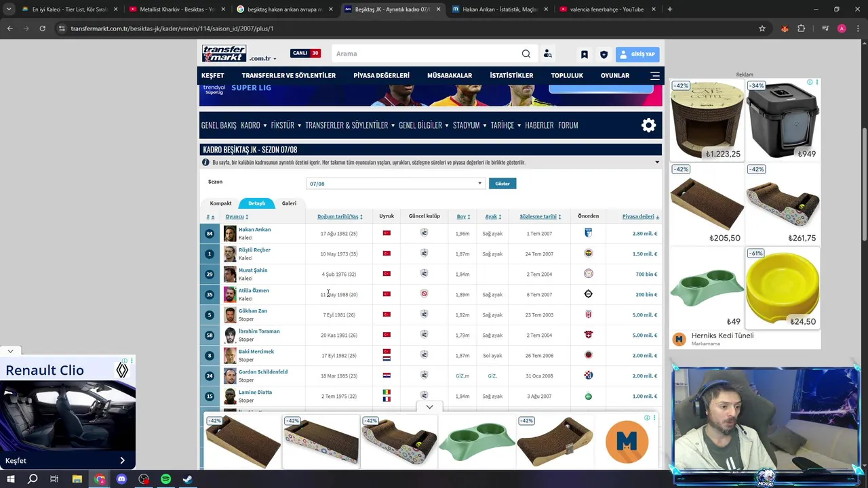This screenshot has height=488, width=868.
Task: Click CANLI live scores badge
Action: 306,53
